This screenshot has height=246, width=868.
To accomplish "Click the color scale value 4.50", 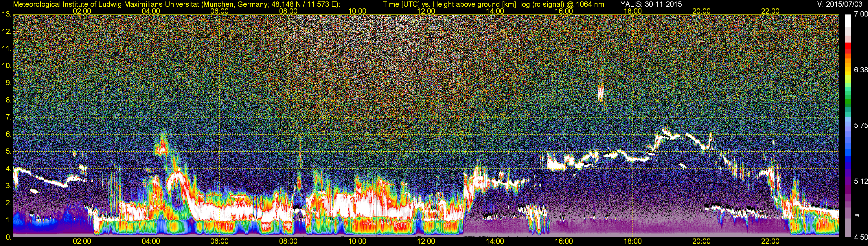I will click(860, 237).
